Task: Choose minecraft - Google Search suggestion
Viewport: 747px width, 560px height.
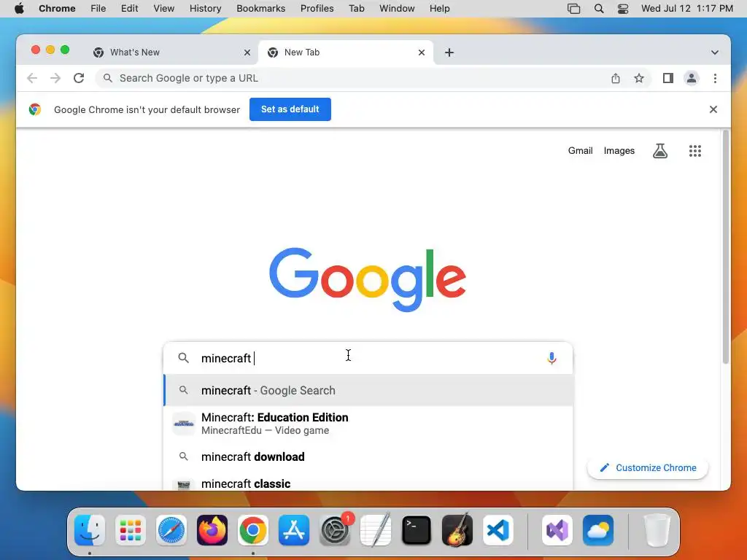Action: 368,391
